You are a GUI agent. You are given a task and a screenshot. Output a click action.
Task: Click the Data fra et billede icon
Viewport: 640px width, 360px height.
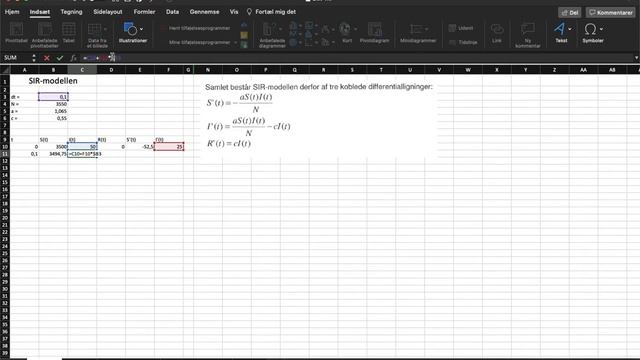[94, 29]
